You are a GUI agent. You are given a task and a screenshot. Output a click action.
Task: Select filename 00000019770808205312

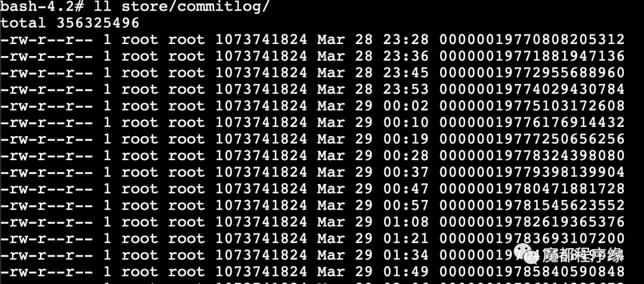[532, 39]
